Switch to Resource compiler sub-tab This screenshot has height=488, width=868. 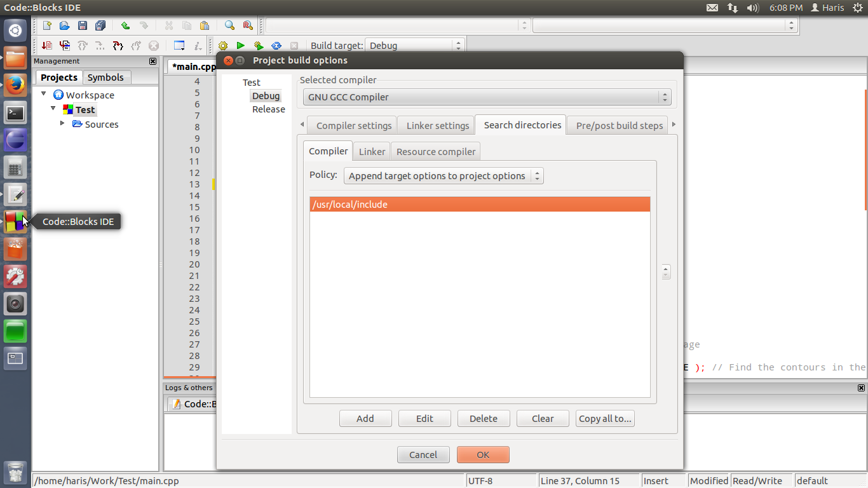pyautogui.click(x=436, y=151)
